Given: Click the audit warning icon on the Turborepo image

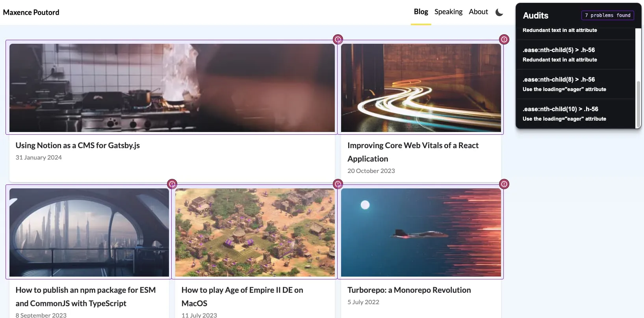Looking at the screenshot, I should (504, 184).
